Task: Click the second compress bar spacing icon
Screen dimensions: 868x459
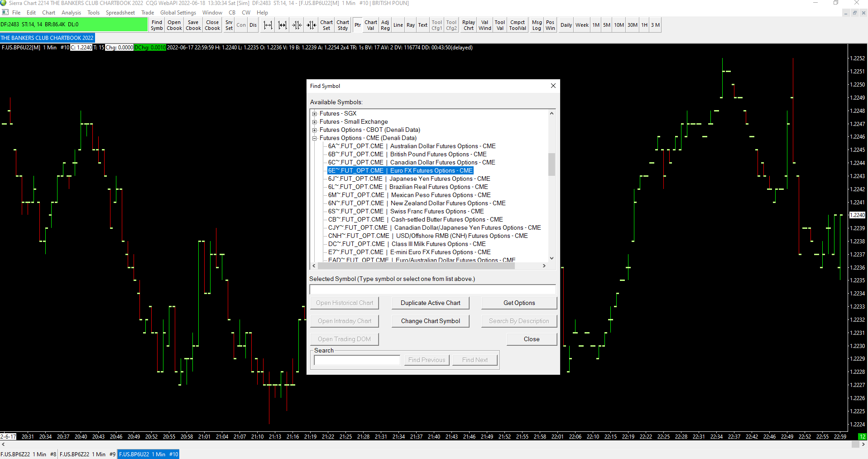Action: 312,25
